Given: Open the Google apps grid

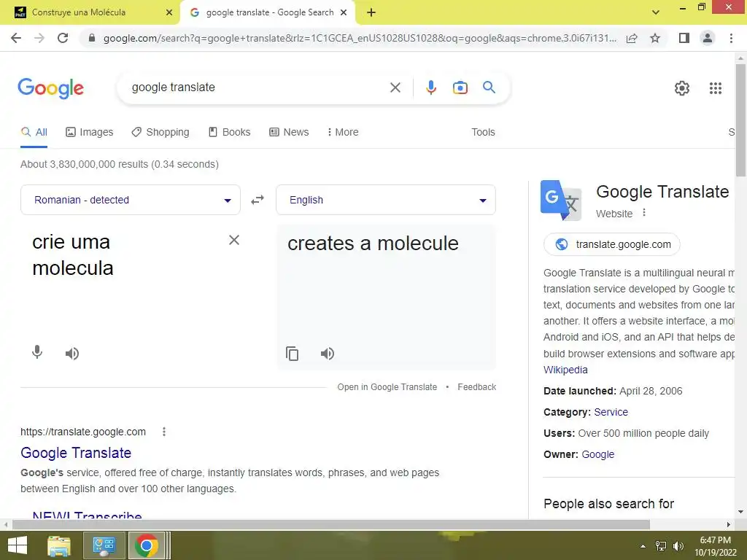Looking at the screenshot, I should [x=715, y=88].
